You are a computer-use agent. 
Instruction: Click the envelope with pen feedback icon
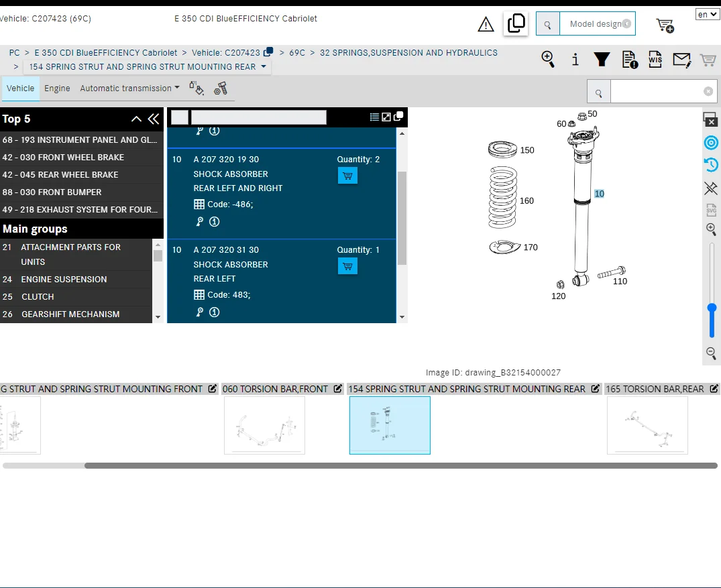click(681, 60)
